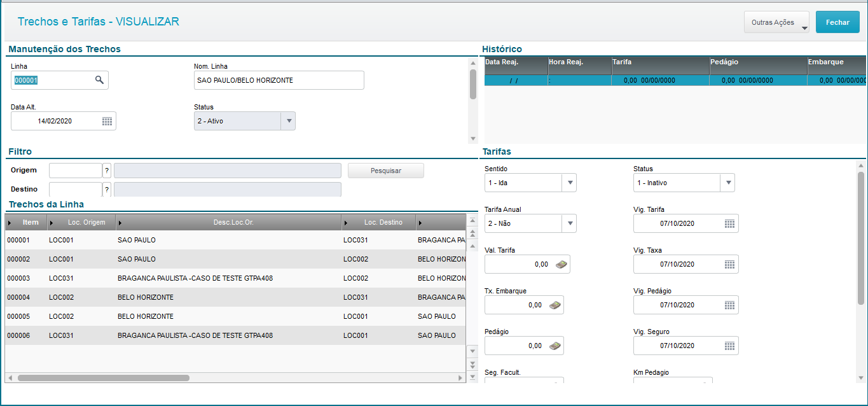The image size is (868, 406).
Task: Click Manutenção dos Trechos scrollbar thumb
Action: (472, 84)
